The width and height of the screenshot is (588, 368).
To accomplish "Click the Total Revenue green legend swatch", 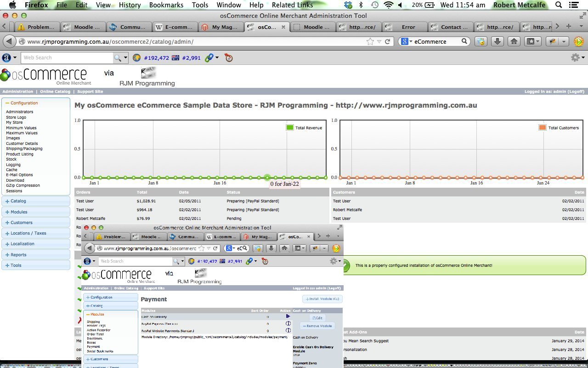I will [x=289, y=127].
